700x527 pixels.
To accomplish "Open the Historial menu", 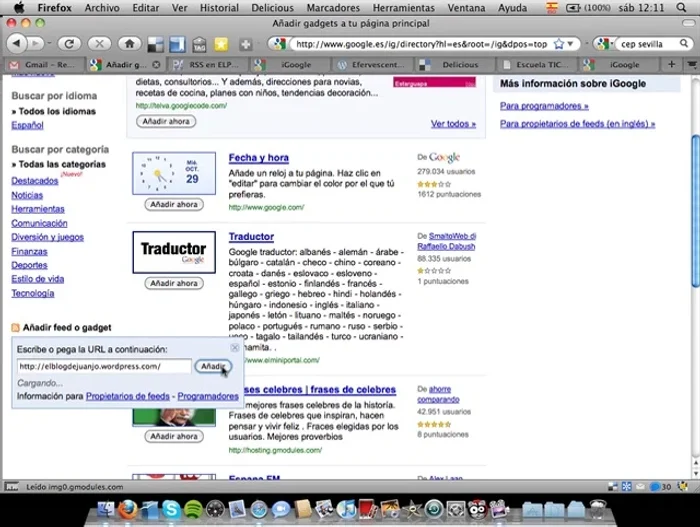I will coord(219,7).
